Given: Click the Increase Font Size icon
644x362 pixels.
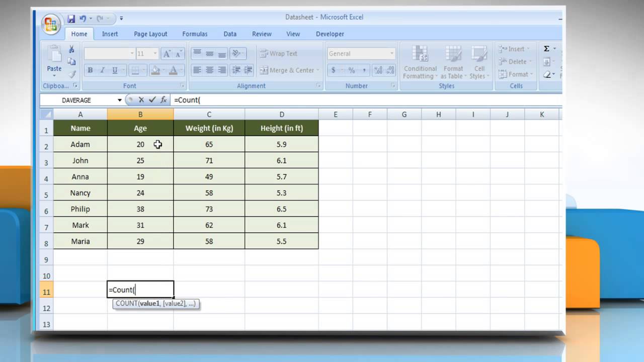Looking at the screenshot, I should [167, 53].
